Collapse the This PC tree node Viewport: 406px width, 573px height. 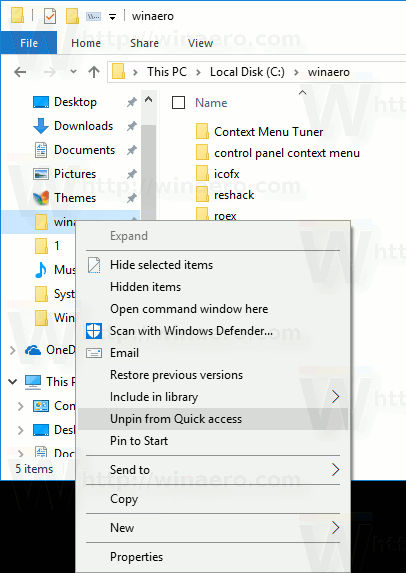(12, 382)
